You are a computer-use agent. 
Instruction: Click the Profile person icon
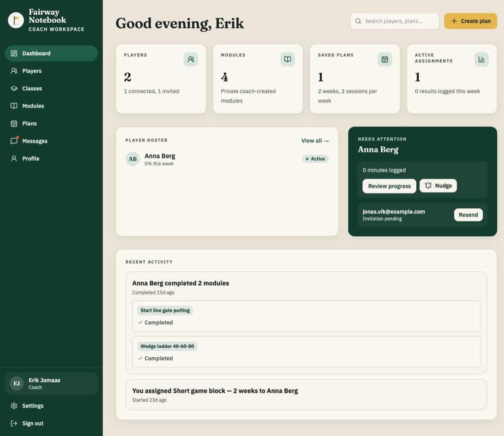[14, 159]
